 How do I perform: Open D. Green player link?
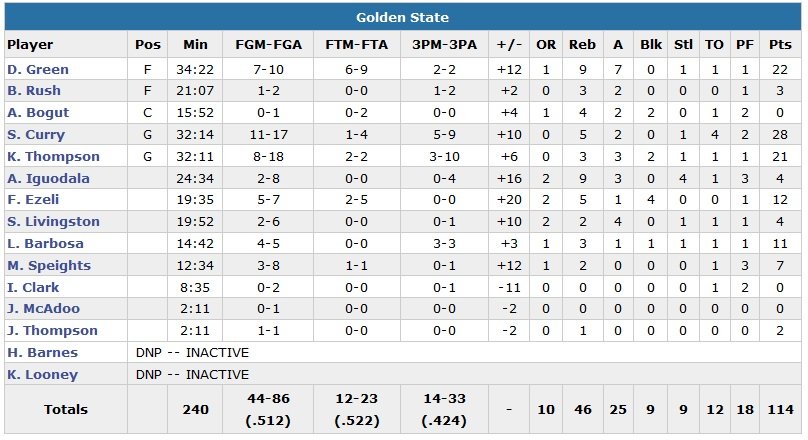click(36, 69)
